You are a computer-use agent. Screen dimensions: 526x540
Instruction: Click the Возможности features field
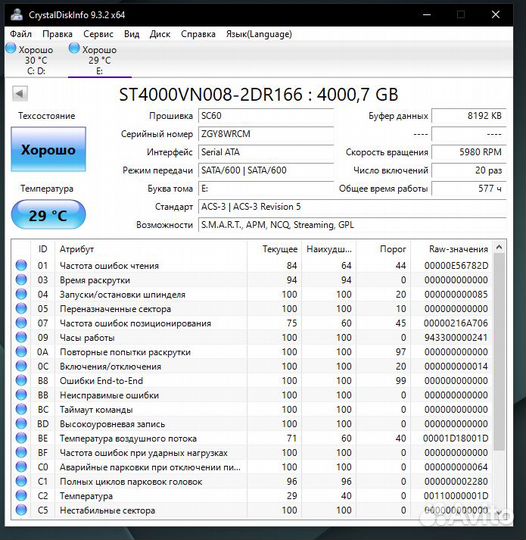click(x=352, y=225)
